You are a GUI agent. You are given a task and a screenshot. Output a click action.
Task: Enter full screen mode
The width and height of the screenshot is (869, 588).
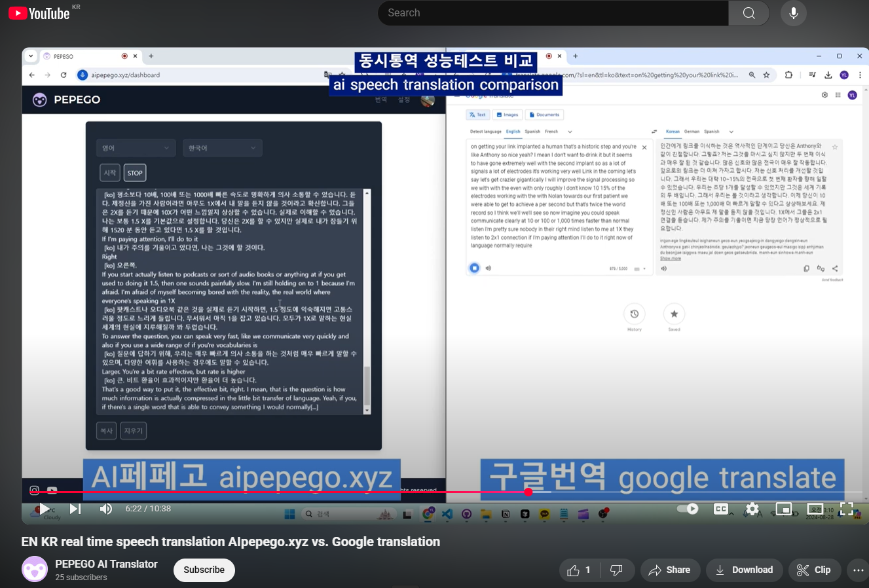coord(846,509)
